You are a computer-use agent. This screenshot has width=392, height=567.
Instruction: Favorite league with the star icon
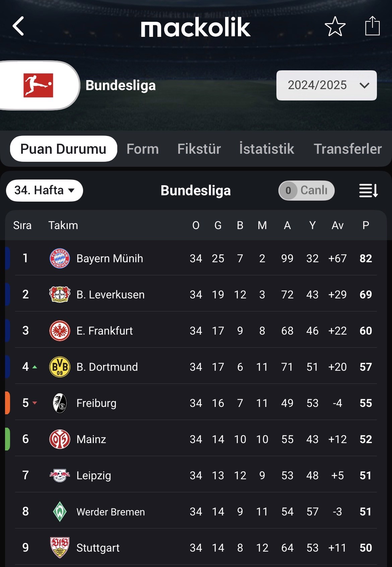click(335, 26)
